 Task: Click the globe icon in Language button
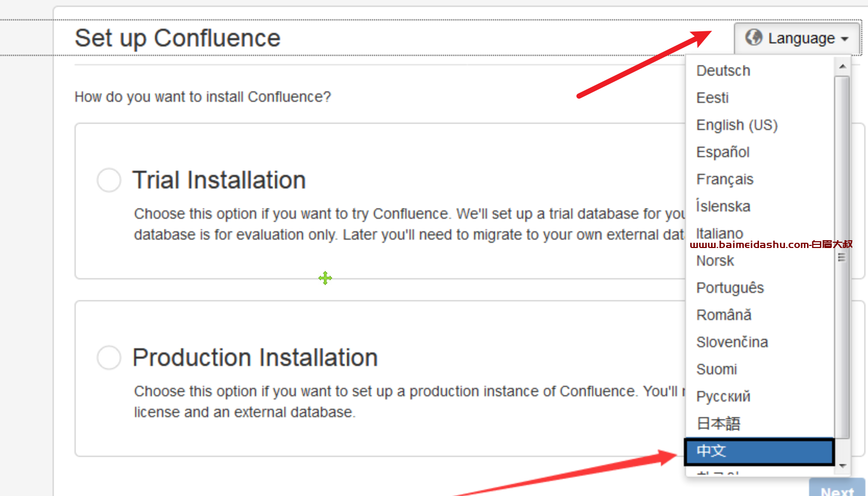[754, 38]
